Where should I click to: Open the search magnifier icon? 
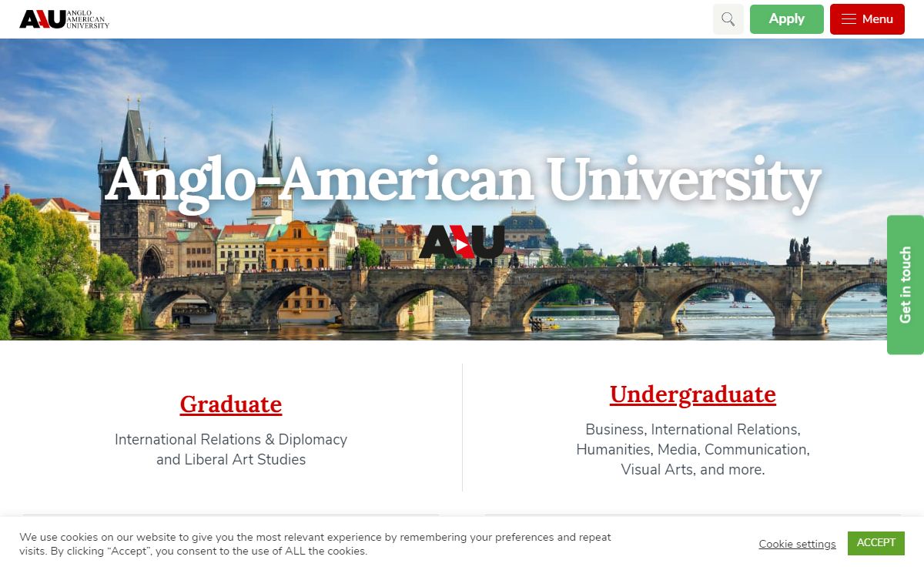[x=728, y=19]
